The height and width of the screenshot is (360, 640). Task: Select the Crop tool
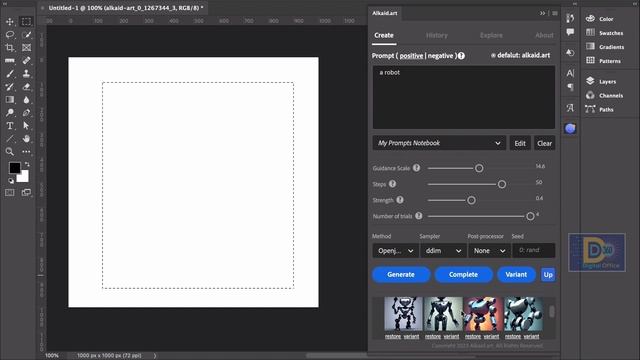(10, 48)
